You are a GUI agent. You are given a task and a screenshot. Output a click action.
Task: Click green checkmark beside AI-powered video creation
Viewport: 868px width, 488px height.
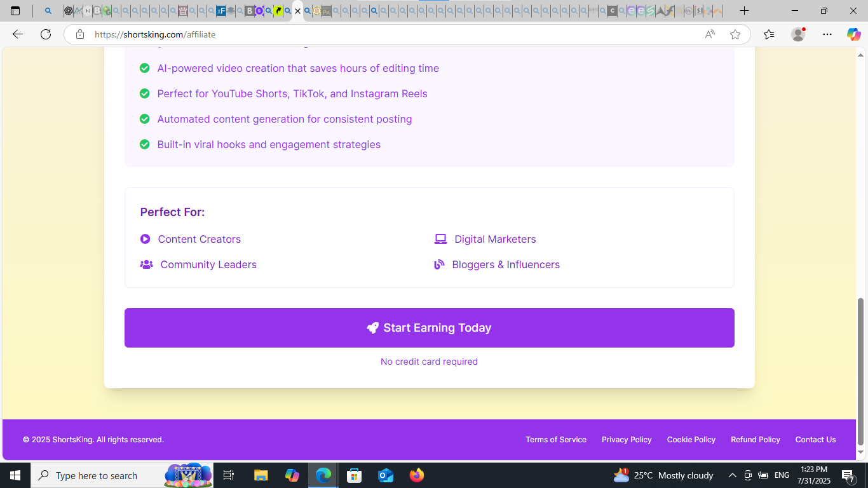pos(144,68)
